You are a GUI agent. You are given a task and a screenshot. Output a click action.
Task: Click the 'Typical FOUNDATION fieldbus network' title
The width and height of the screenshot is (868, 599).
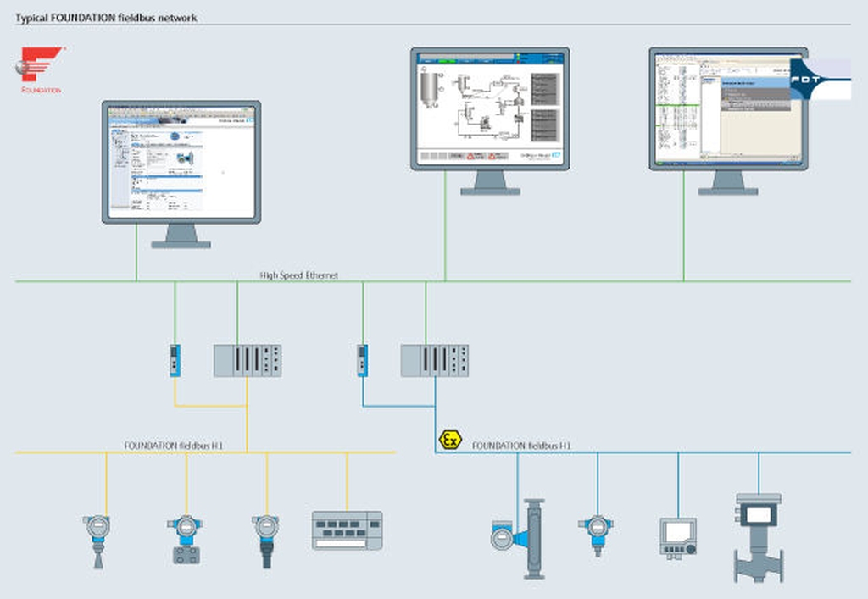(106, 18)
